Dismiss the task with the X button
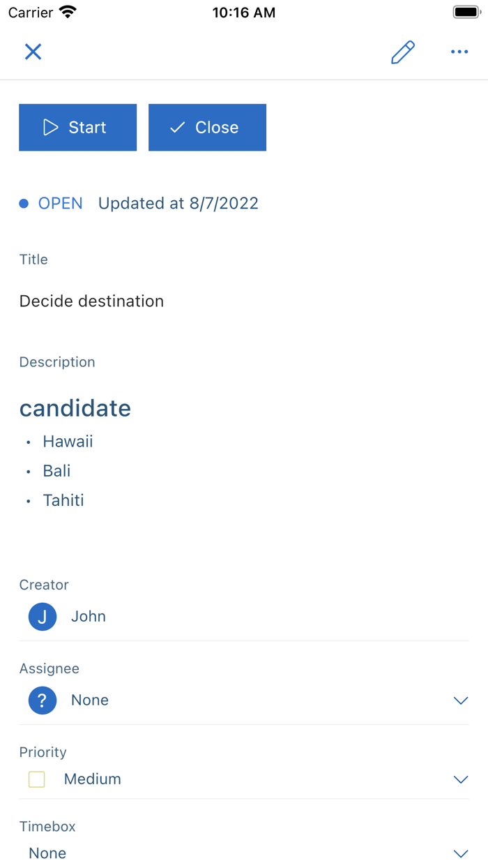Image resolution: width=488 pixels, height=868 pixels. coord(33,52)
